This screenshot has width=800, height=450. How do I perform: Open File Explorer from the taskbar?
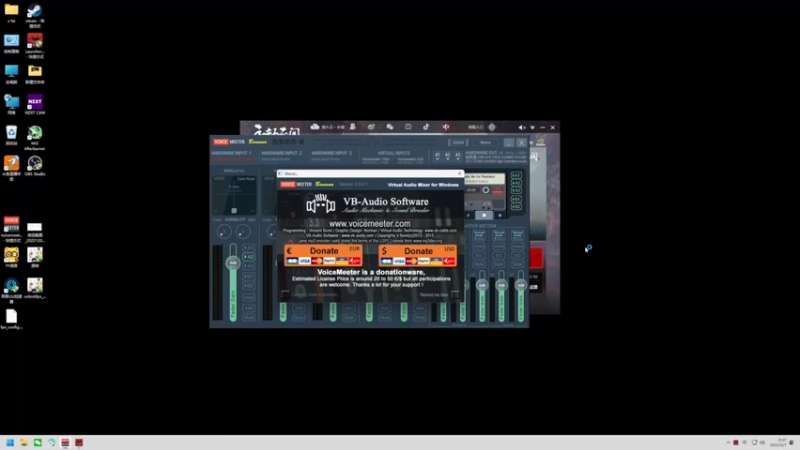tap(24, 442)
